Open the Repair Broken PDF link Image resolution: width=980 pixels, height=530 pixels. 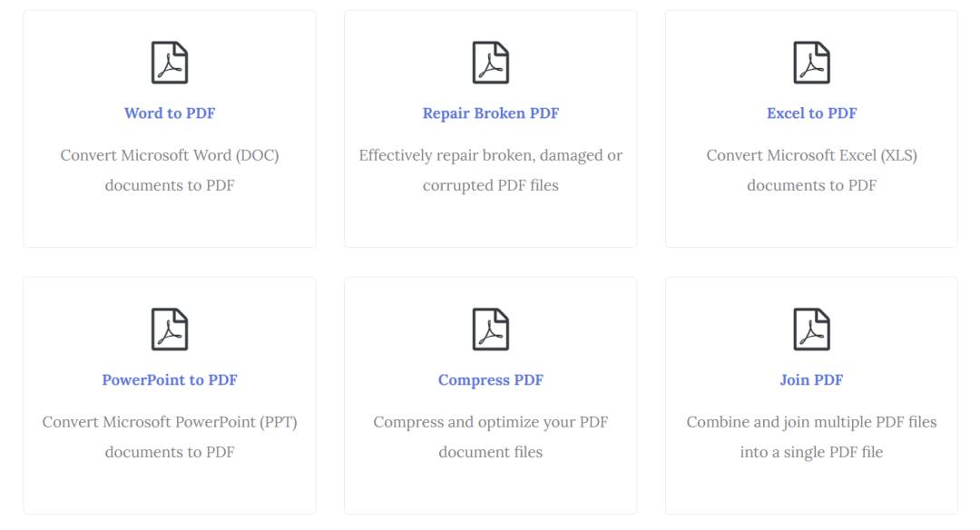(x=491, y=113)
